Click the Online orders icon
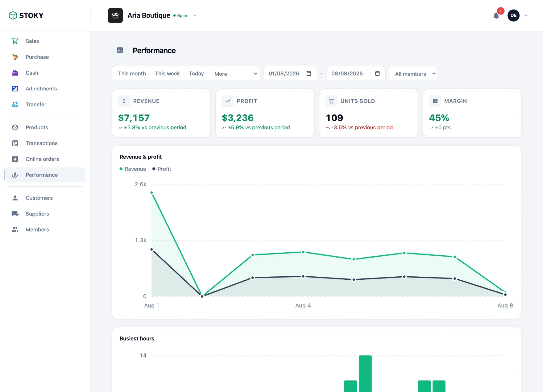Screen dimensions: 543x392 15,159
